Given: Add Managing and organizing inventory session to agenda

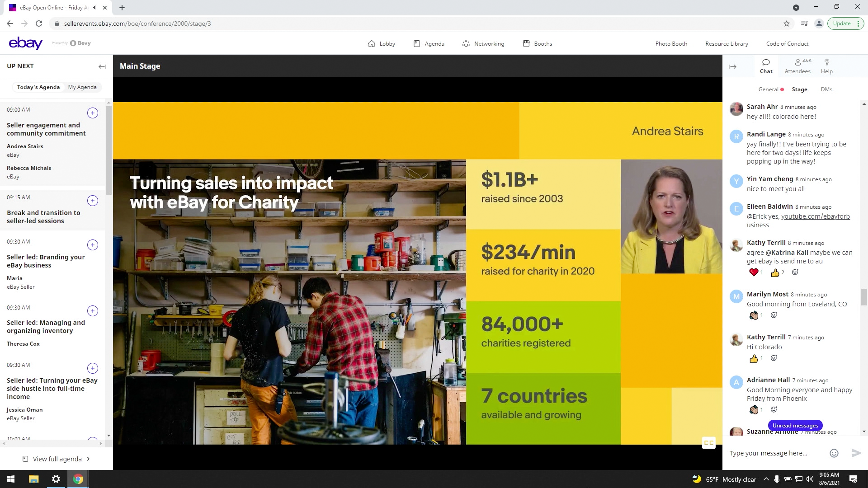Looking at the screenshot, I should (x=92, y=311).
